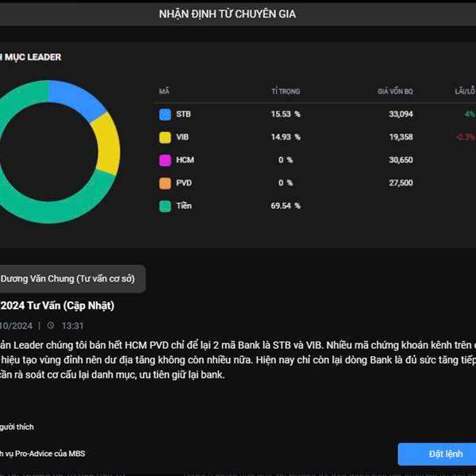Click the green Tiền legend square
Viewport: 476px width, 476px height.
coord(165,206)
